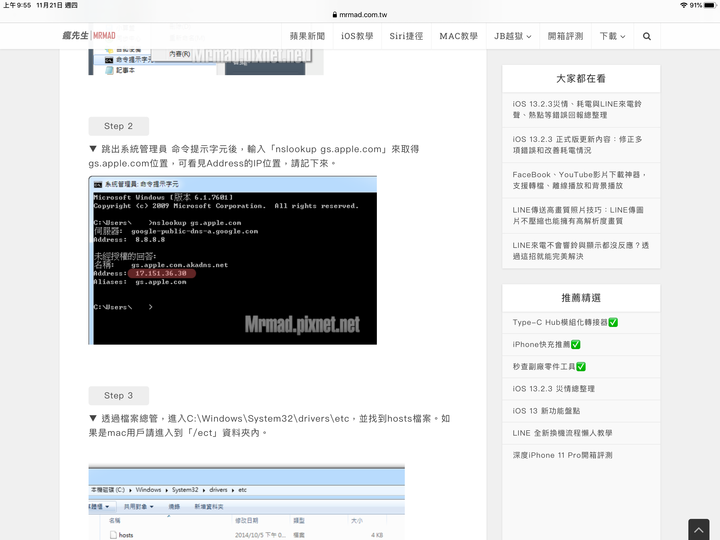Screen dimensions: 720x540
Task: Open iPhone快充推薦 link
Action: (546, 344)
